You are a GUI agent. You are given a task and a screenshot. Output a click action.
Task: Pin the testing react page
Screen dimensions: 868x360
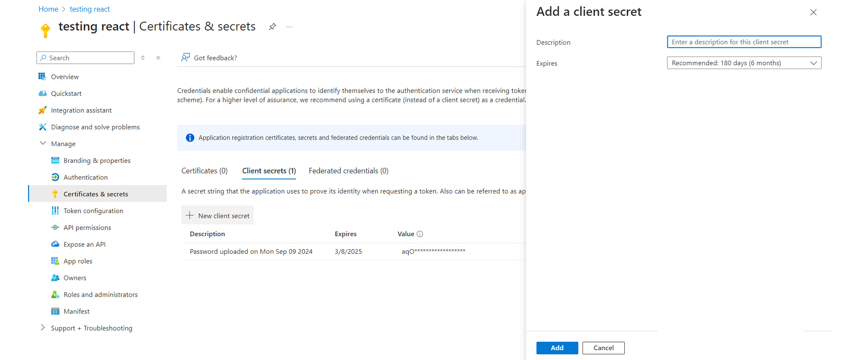pos(272,27)
